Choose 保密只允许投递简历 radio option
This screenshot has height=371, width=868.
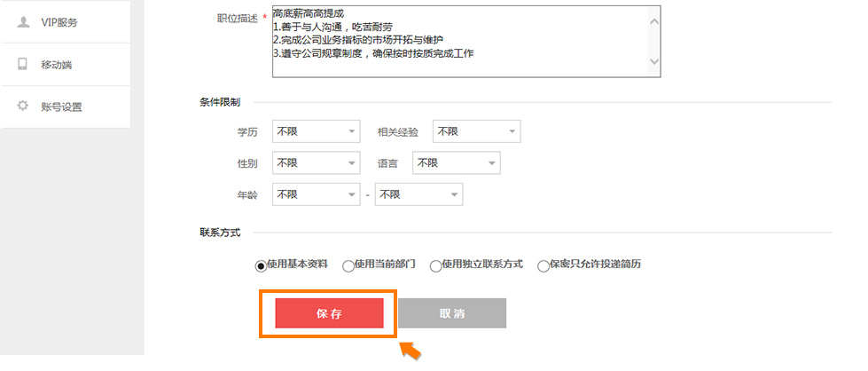click(543, 266)
